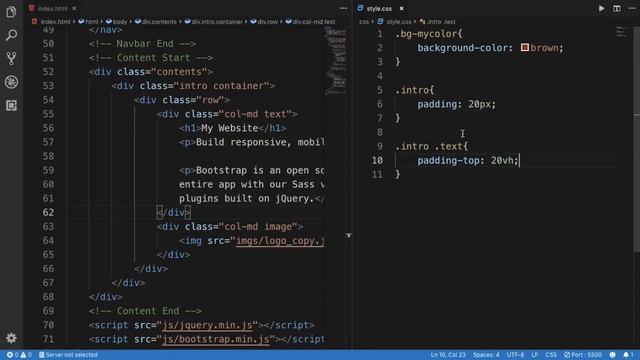Open the Source Control view
This screenshot has height=360, width=640.
point(11,58)
